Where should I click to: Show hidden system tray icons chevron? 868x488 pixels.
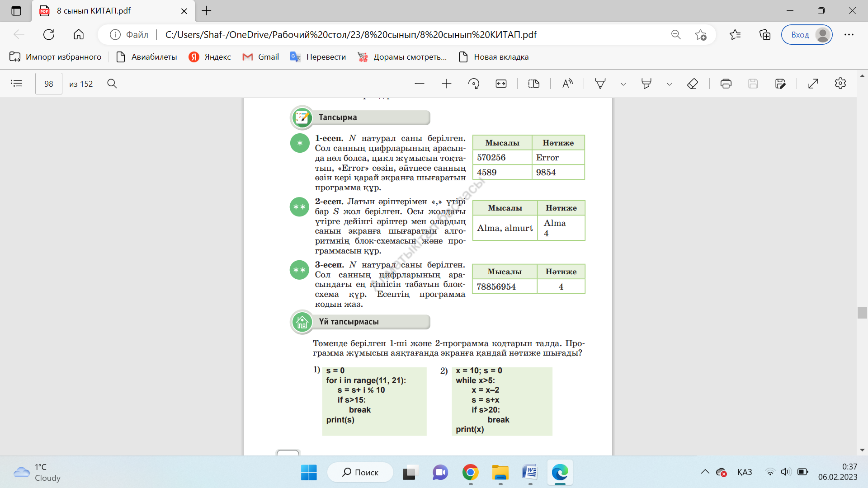point(705,472)
